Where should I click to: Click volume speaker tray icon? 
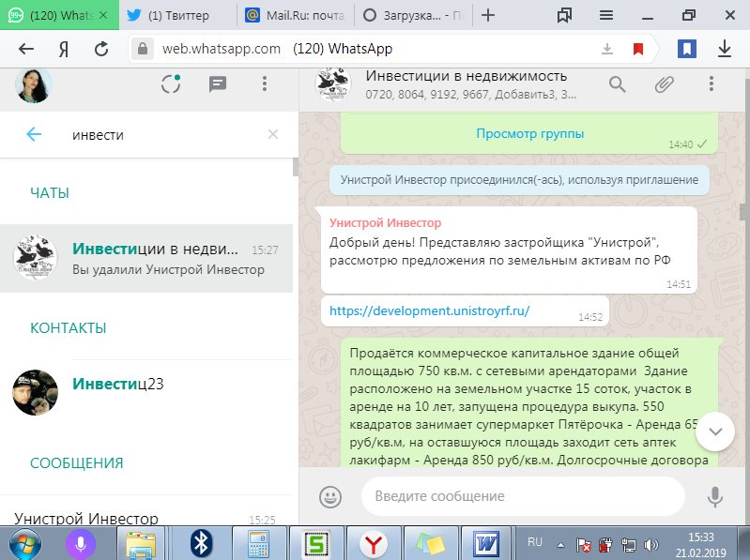[651, 545]
